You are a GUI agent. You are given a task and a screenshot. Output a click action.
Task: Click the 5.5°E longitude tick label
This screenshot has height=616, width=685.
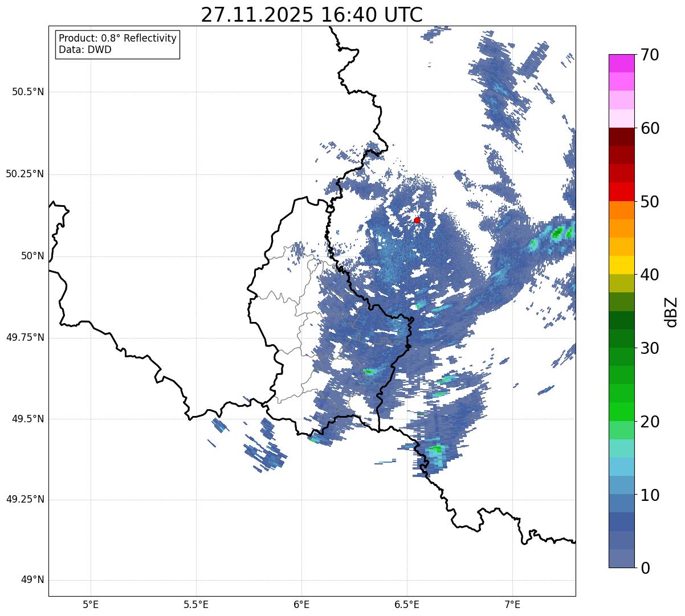[196, 604]
